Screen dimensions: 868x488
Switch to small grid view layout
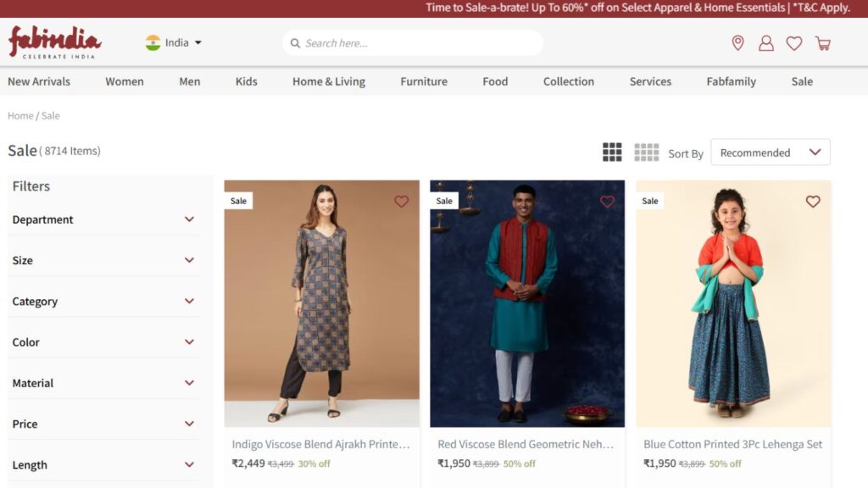tap(647, 152)
